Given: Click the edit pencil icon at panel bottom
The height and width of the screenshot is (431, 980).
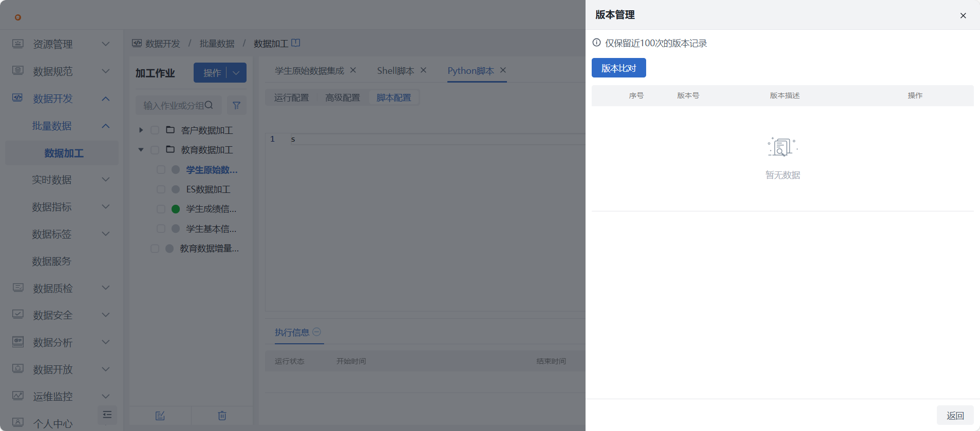Looking at the screenshot, I should [x=160, y=416].
